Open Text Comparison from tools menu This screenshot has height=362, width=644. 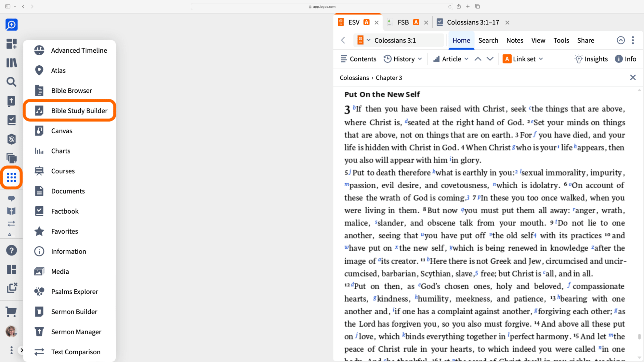[x=70, y=352]
